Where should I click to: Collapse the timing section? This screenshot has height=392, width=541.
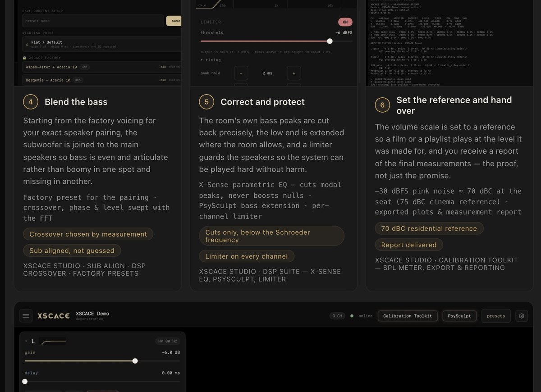[x=211, y=60]
